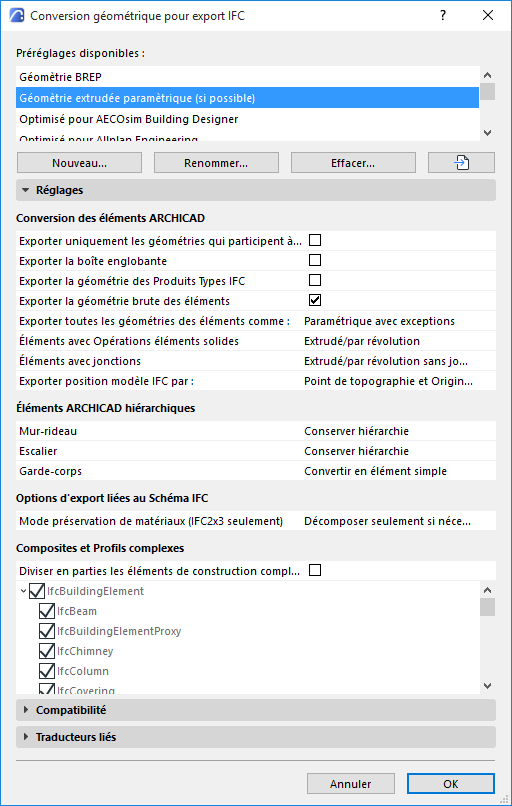Uncheck the IfcChimney checkbox

(x=47, y=651)
